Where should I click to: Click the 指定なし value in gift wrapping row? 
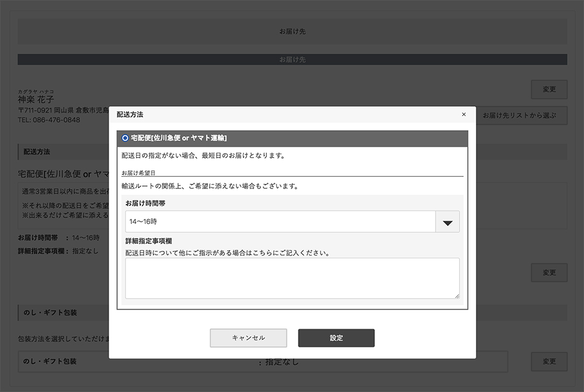[281, 362]
